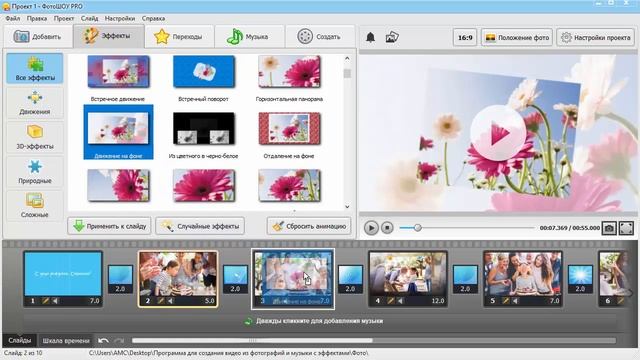Open starburst transition after slide 5
Screen dimensions: 640x360
[580, 279]
